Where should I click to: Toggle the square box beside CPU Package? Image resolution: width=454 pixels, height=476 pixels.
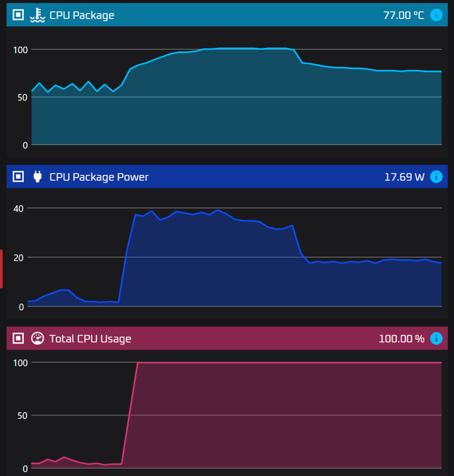(18, 15)
